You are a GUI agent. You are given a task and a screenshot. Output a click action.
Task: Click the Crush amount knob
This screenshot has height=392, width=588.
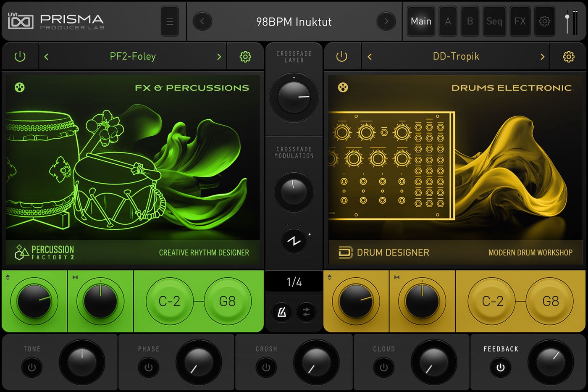coord(316,362)
